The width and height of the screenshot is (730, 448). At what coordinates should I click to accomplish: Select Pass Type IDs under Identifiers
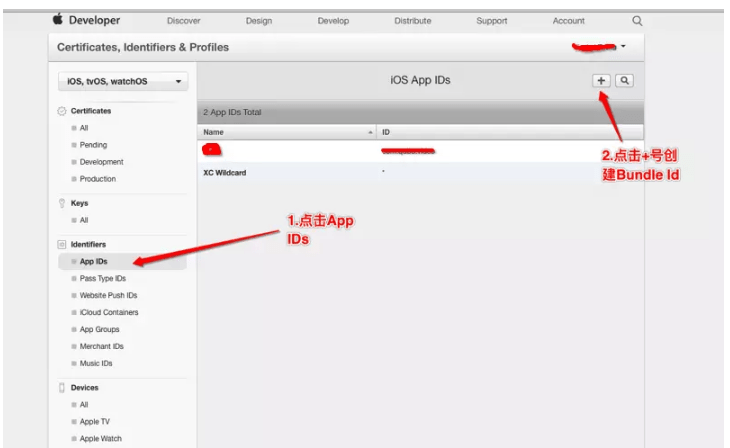coord(102,279)
